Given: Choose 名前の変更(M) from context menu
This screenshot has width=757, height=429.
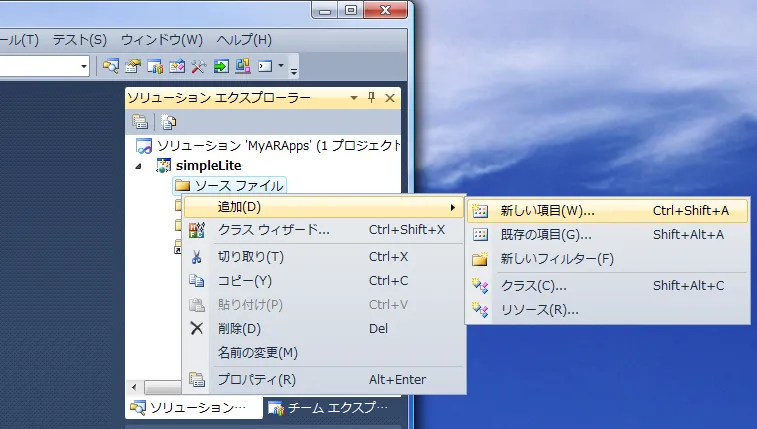Looking at the screenshot, I should click(x=324, y=353).
